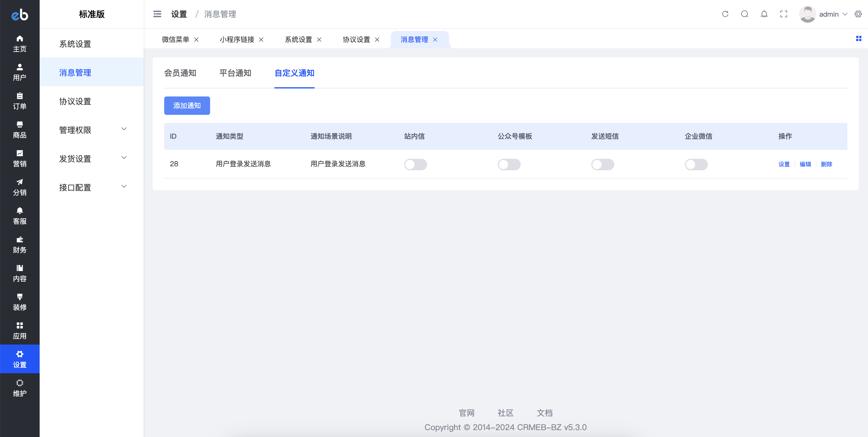Screen dimensions: 868x437
Task: Toggle fullscreen icon in header
Action: point(784,14)
